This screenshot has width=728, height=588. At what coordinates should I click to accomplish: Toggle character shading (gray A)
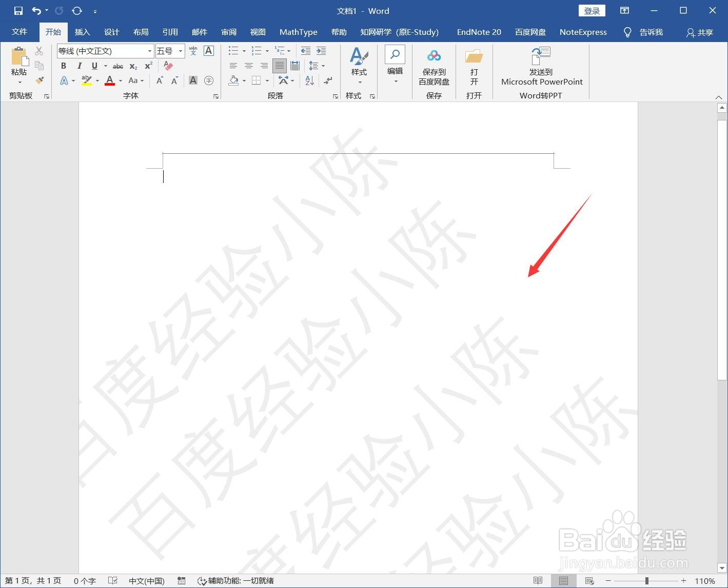pos(193,80)
